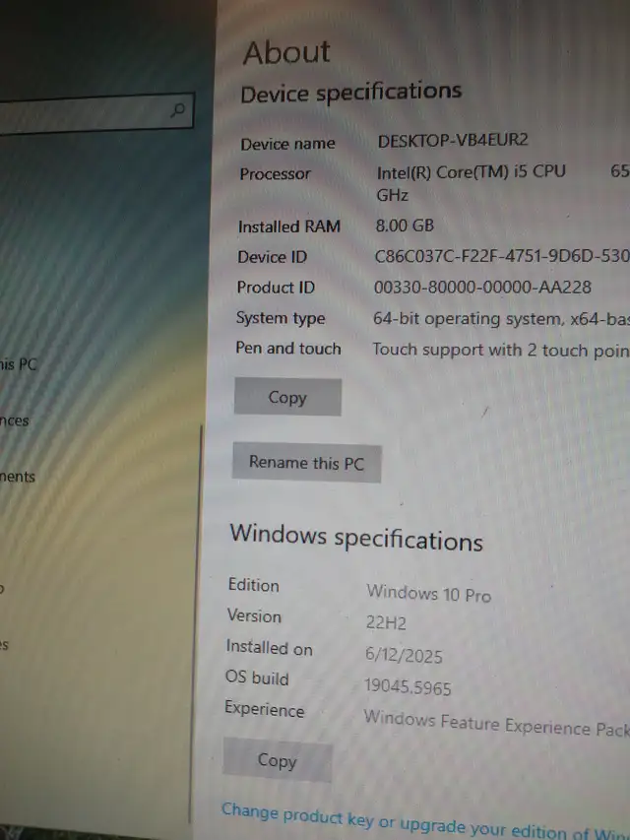The height and width of the screenshot is (840, 630).
Task: Select the Product ID 00330-80000-00000-AA228 value
Action: point(482,288)
